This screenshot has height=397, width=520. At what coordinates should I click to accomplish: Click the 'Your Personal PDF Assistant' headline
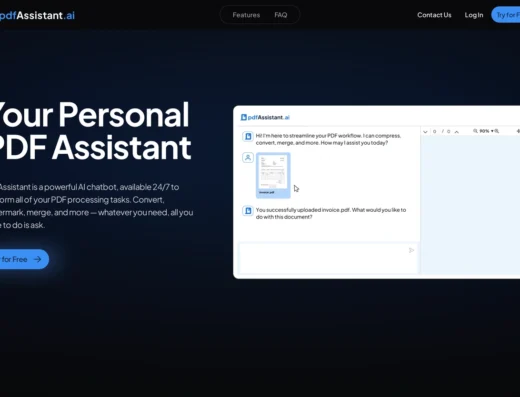point(95,131)
